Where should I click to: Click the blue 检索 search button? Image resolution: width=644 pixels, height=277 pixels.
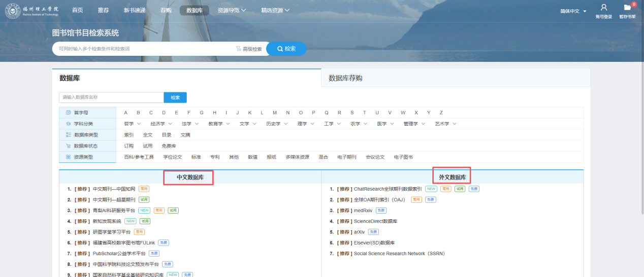coord(286,49)
